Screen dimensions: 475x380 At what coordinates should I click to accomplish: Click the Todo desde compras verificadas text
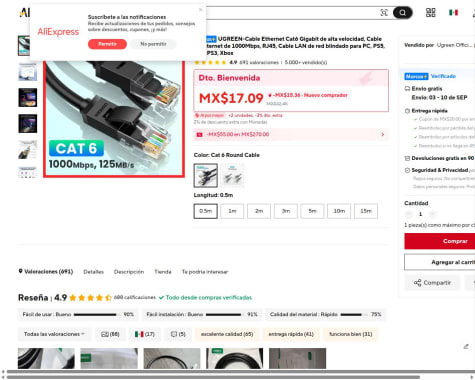(209, 298)
